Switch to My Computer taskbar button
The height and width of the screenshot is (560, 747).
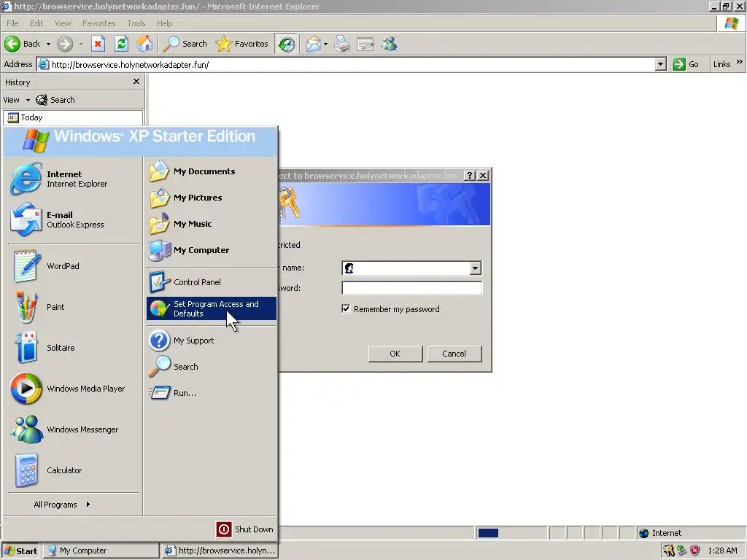pyautogui.click(x=101, y=551)
